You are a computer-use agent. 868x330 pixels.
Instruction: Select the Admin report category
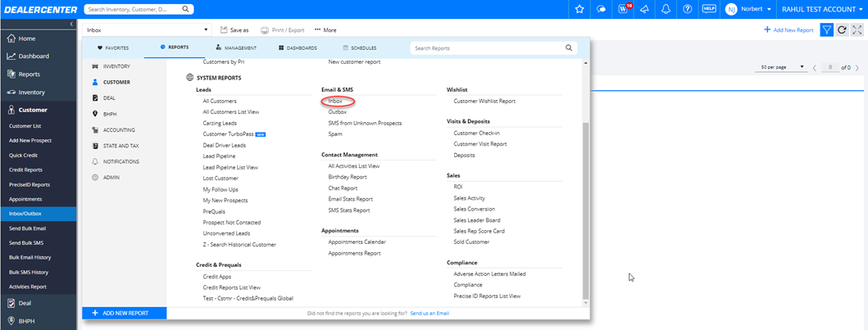[111, 178]
